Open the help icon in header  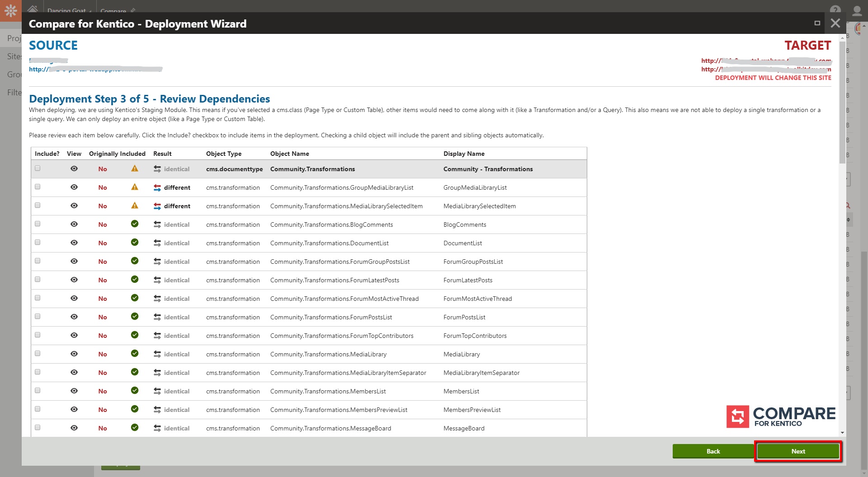click(835, 9)
